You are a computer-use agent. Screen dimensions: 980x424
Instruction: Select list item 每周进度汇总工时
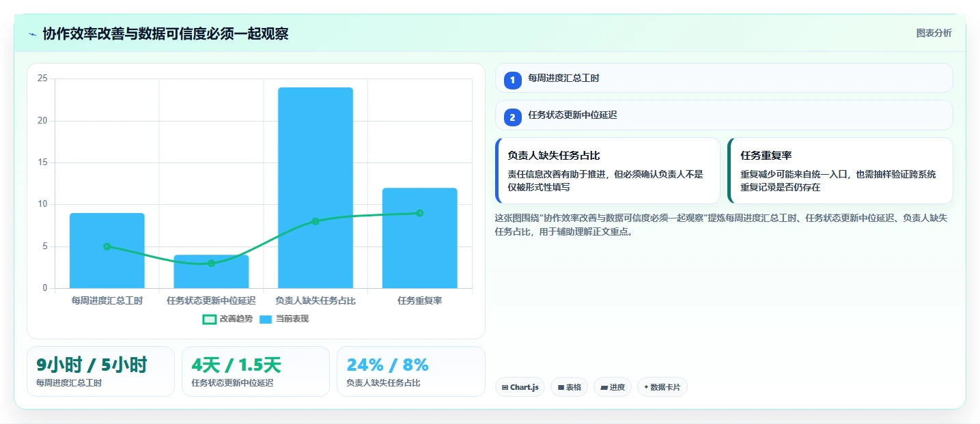[x=724, y=78]
